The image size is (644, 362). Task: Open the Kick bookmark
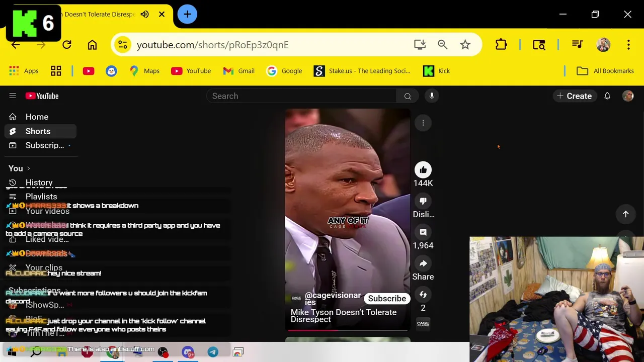[x=437, y=71]
